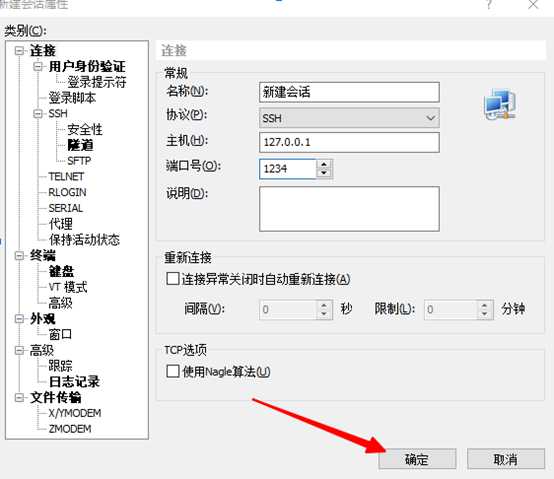Viewport: 554px width, 479px height.
Task: Decrease port number with down arrow
Action: click(x=324, y=173)
